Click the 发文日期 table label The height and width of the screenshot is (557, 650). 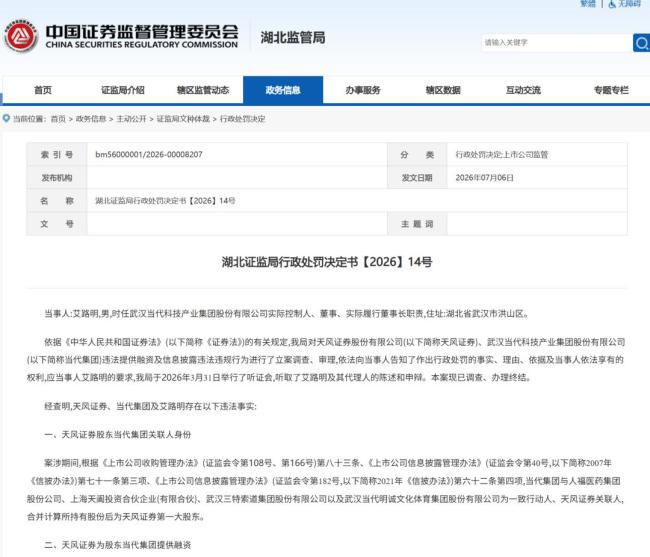(x=417, y=178)
